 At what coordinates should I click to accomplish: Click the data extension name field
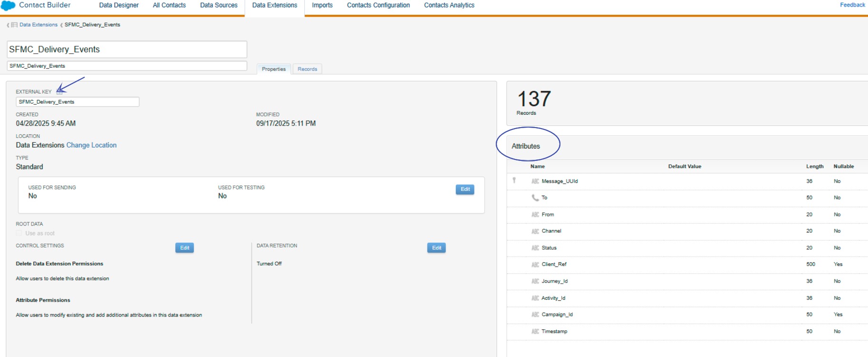[x=127, y=50]
